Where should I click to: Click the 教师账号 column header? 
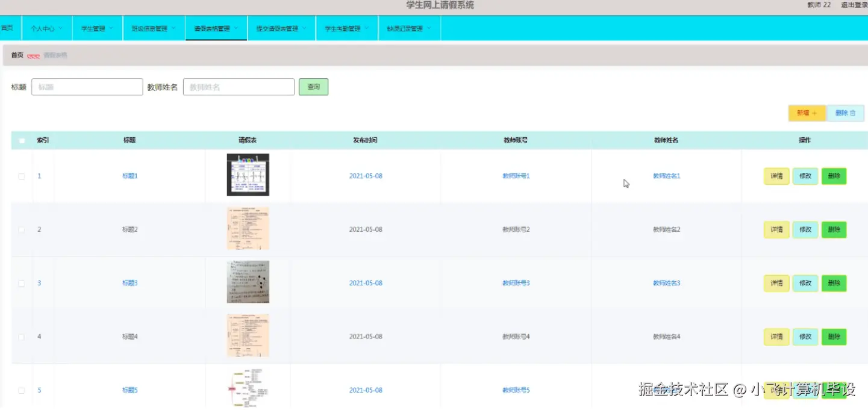click(516, 140)
